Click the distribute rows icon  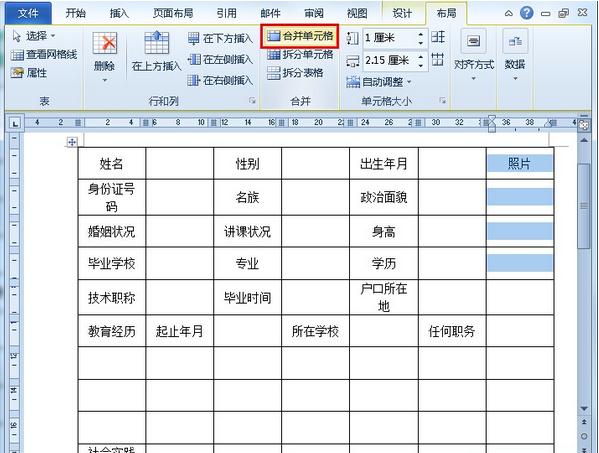tap(438, 37)
